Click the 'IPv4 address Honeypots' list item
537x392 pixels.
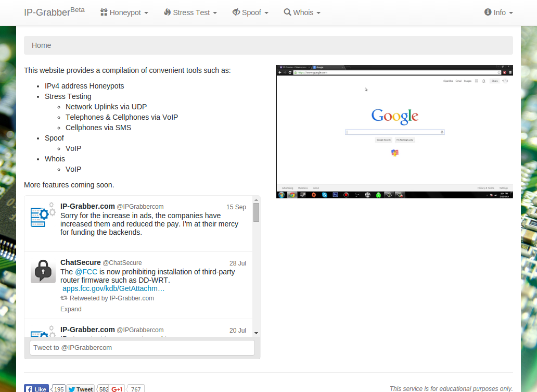pyautogui.click(x=84, y=86)
